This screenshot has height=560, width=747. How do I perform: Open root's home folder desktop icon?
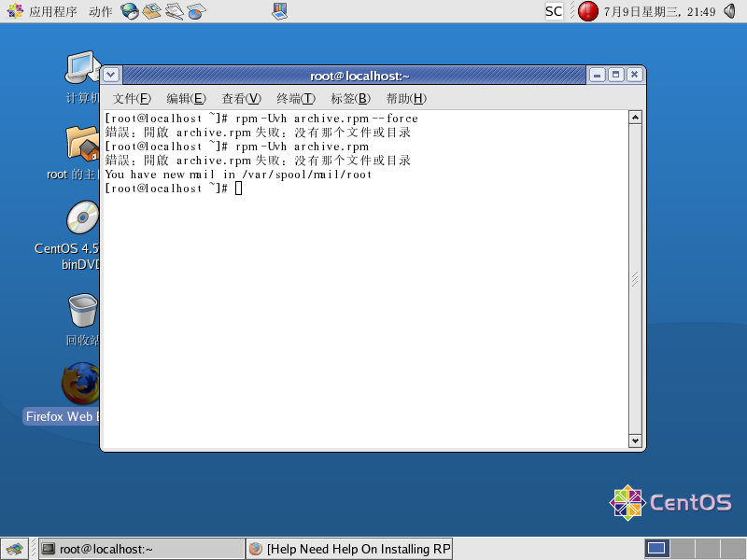click(x=82, y=145)
